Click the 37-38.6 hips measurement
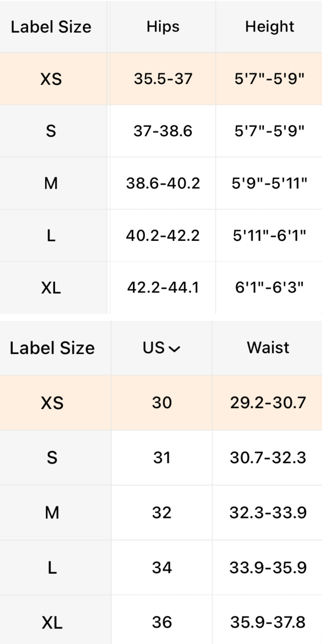 pos(163,131)
